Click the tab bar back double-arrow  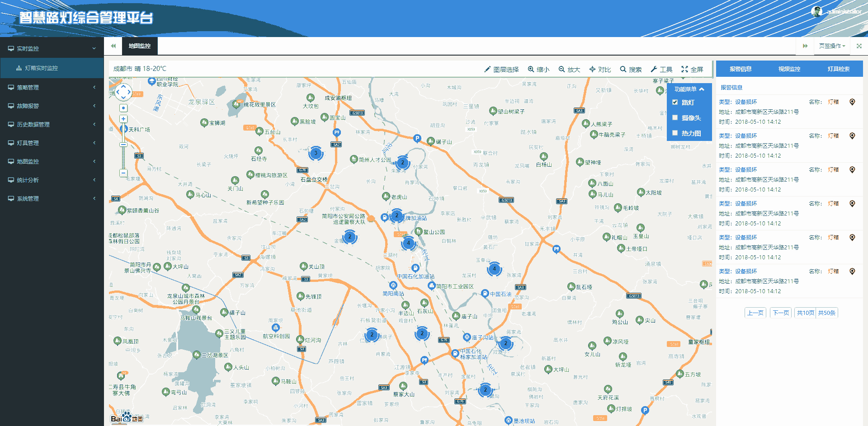[x=113, y=46]
